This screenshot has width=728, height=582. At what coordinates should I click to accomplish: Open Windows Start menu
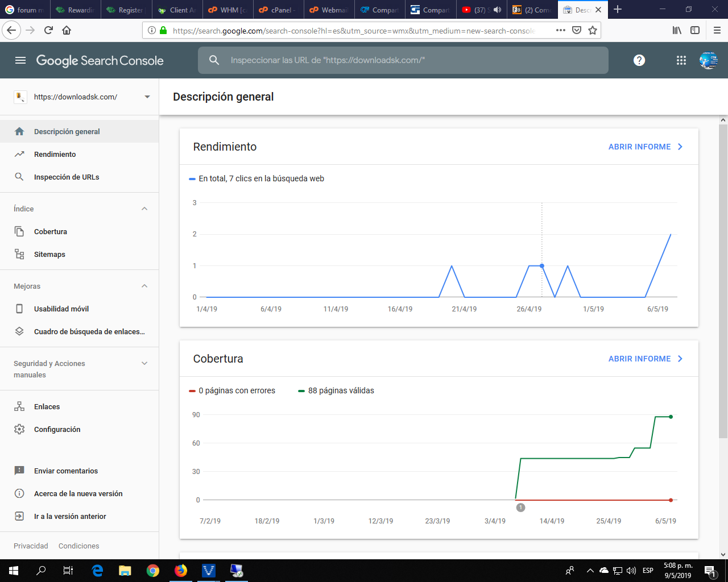click(14, 571)
